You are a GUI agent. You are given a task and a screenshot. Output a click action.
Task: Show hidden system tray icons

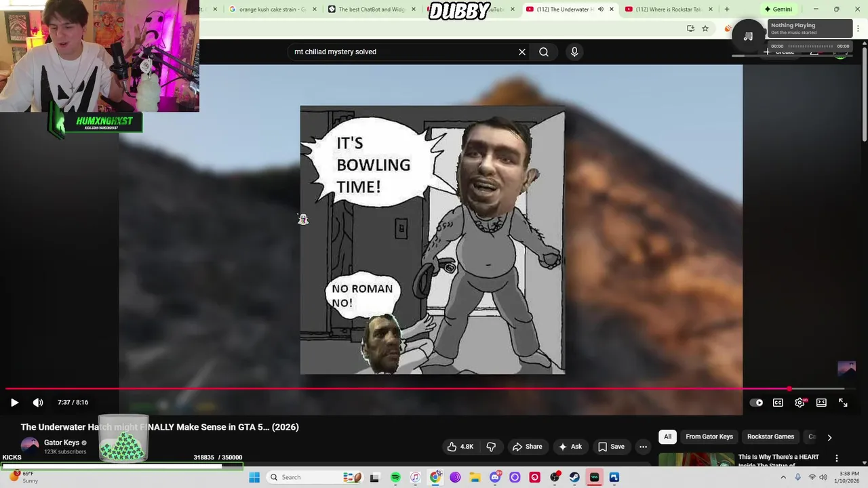[x=783, y=477]
